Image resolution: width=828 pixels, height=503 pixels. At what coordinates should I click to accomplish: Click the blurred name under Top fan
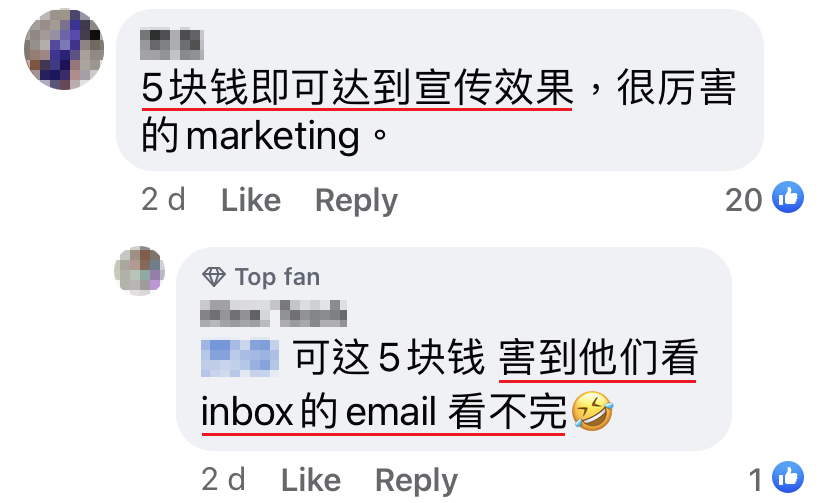click(274, 314)
